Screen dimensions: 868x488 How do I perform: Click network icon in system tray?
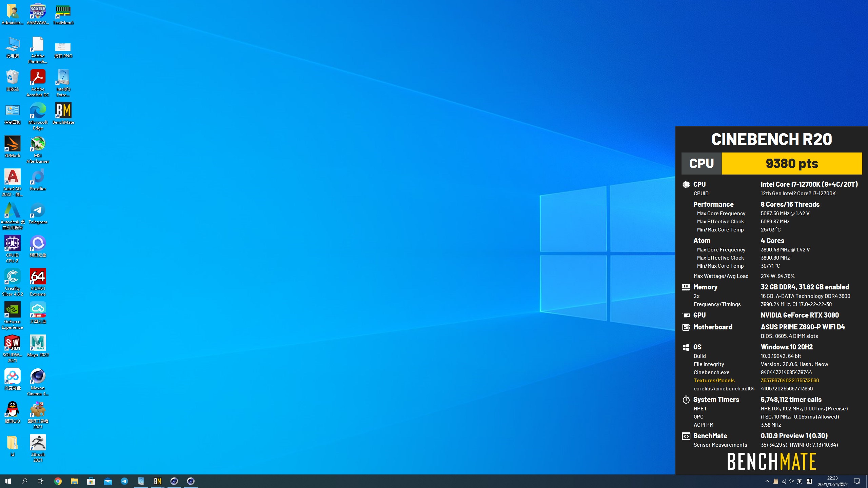coord(784,481)
